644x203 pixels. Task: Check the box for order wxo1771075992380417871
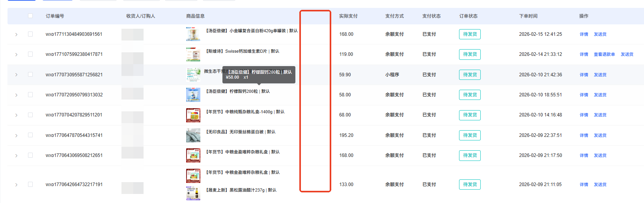(30, 54)
